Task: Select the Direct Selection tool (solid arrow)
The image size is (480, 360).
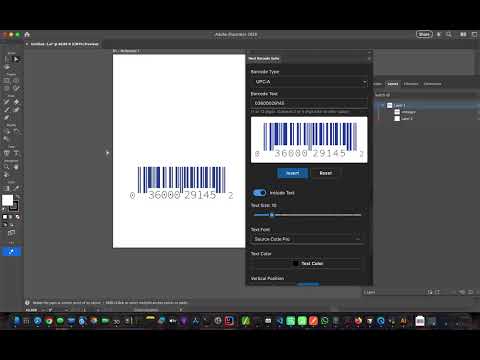Action: [16, 59]
